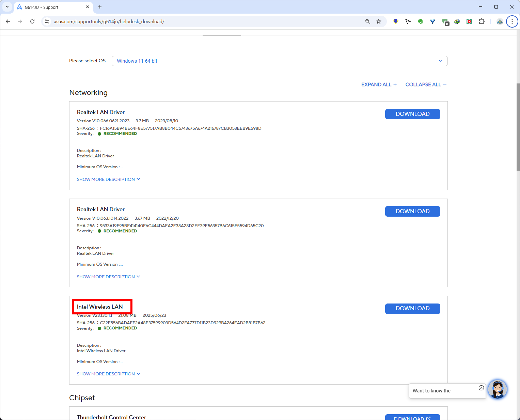This screenshot has height=420, width=520.
Task: Click COLLAPSE ALL link
Action: [x=426, y=84]
